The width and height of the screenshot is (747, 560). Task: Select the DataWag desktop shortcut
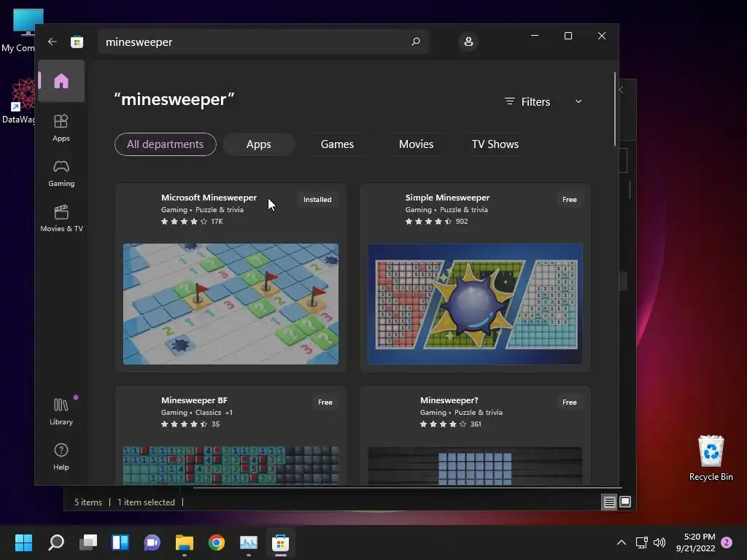pos(18,101)
